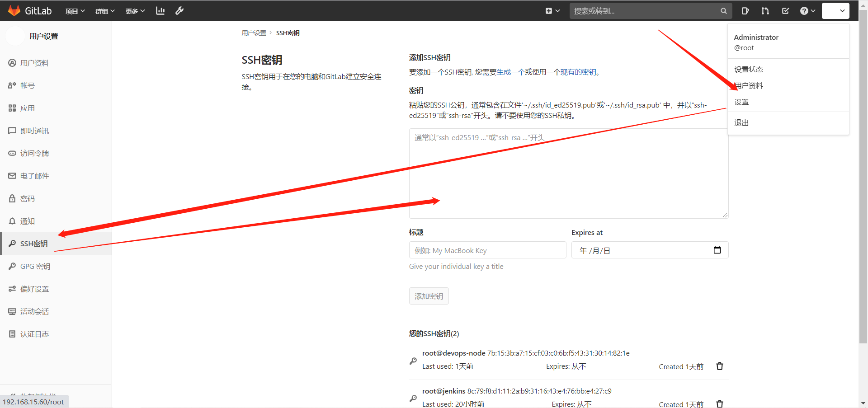Viewport: 868px width, 408px height.
Task: Select 设置 in the user menu
Action: coord(741,102)
